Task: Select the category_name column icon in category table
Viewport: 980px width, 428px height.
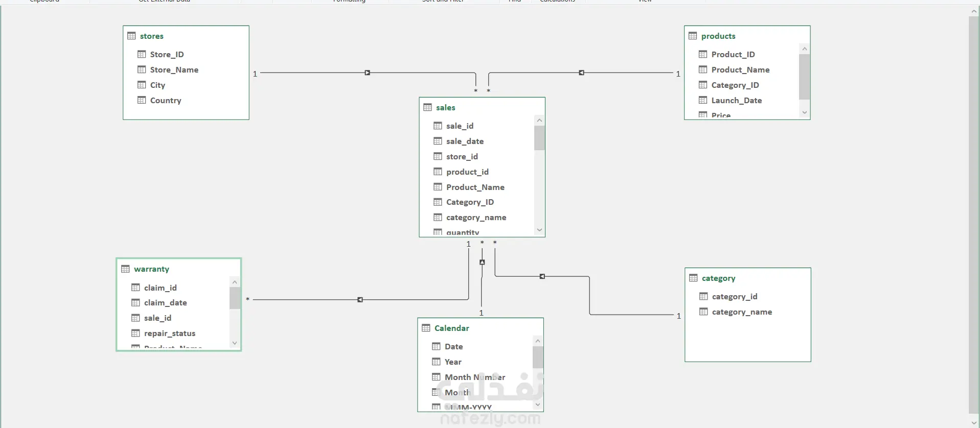Action: click(x=703, y=312)
